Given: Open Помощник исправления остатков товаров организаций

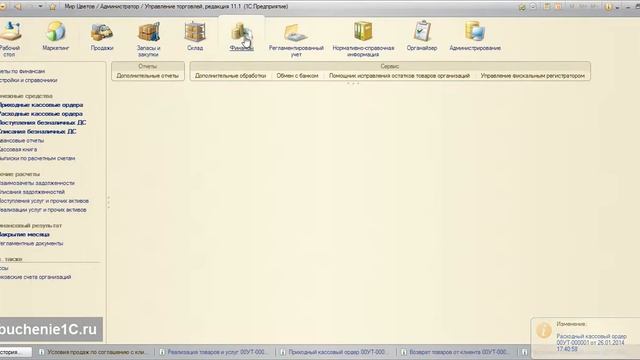Looking at the screenshot, I should pos(399,76).
